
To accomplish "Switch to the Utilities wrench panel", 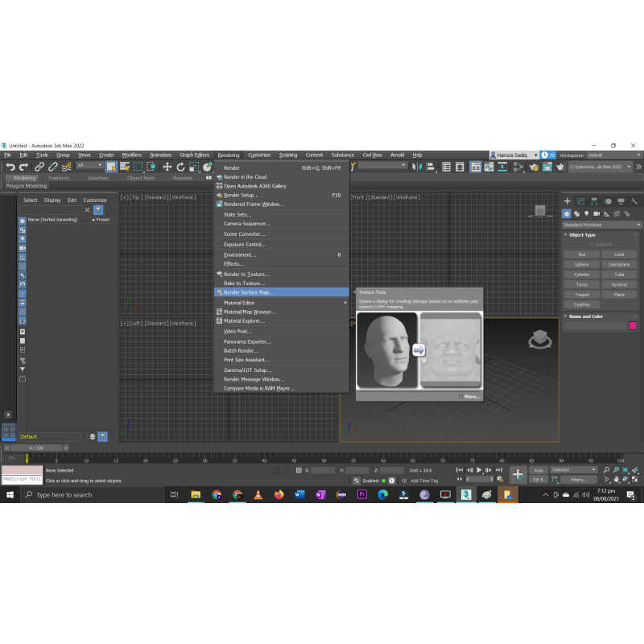I will (634, 201).
